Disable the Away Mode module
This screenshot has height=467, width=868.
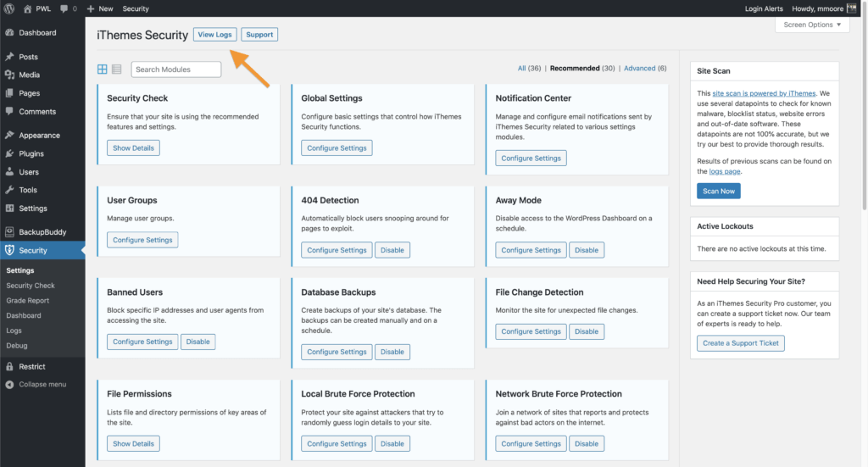[x=587, y=250]
